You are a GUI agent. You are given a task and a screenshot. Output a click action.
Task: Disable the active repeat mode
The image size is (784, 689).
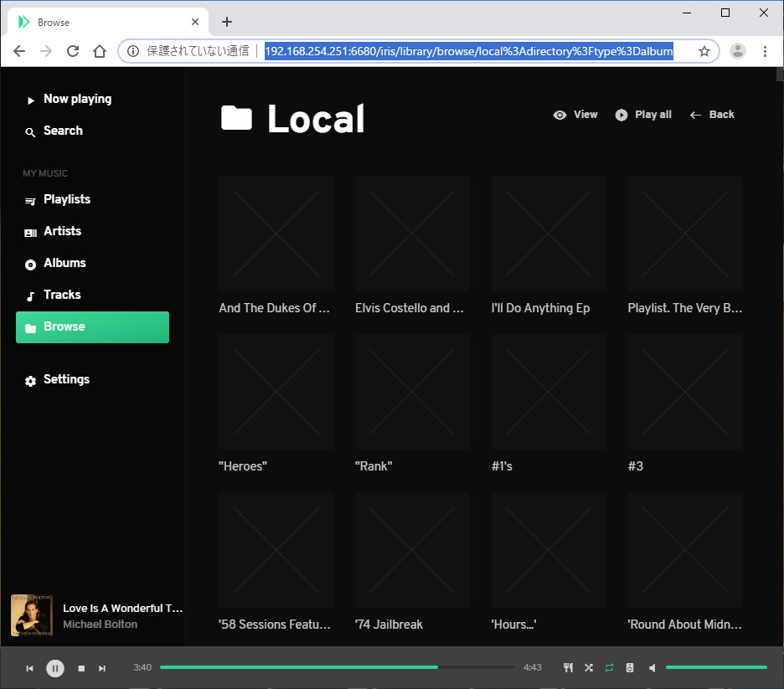click(609, 667)
